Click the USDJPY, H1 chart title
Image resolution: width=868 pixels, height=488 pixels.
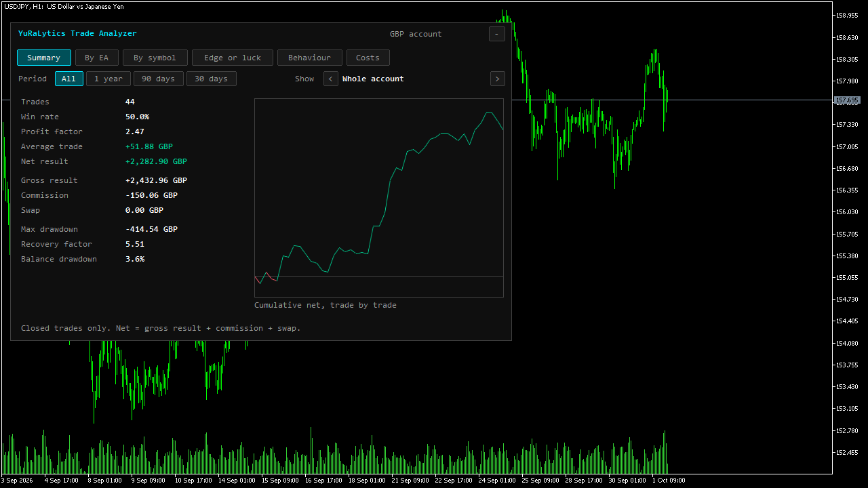tap(63, 6)
